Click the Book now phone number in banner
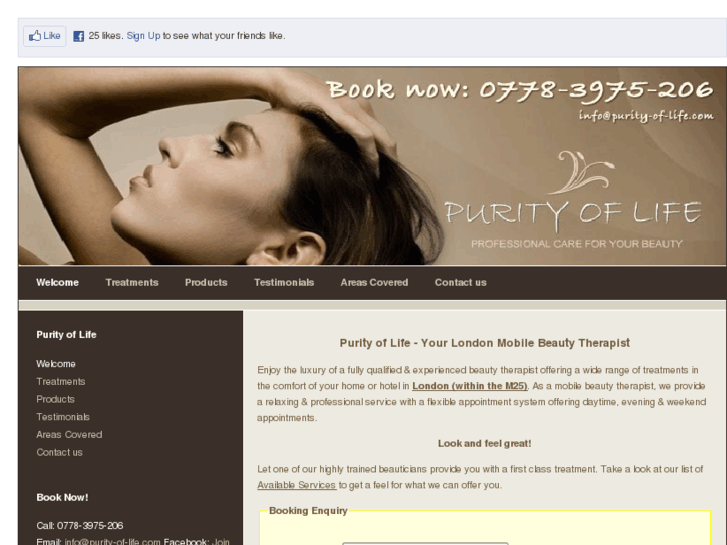Viewport: 727px width, 545px height. (520, 90)
